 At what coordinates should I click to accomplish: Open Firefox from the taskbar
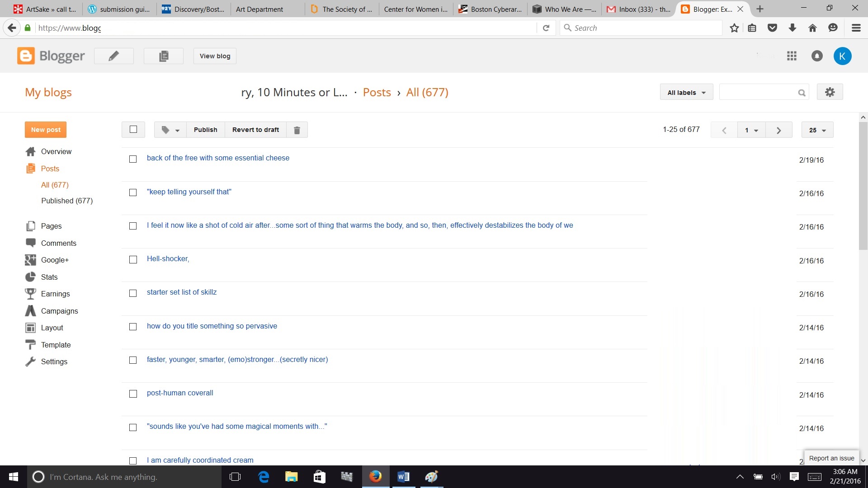tap(375, 477)
